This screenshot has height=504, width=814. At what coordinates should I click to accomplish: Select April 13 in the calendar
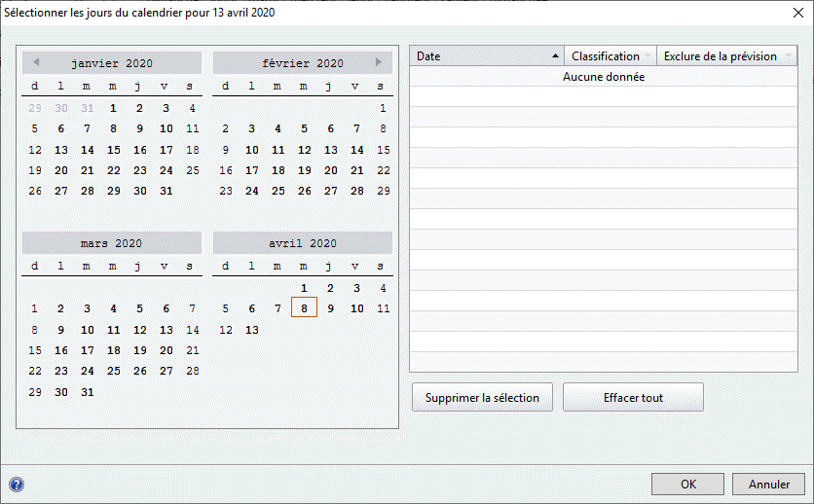(251, 330)
